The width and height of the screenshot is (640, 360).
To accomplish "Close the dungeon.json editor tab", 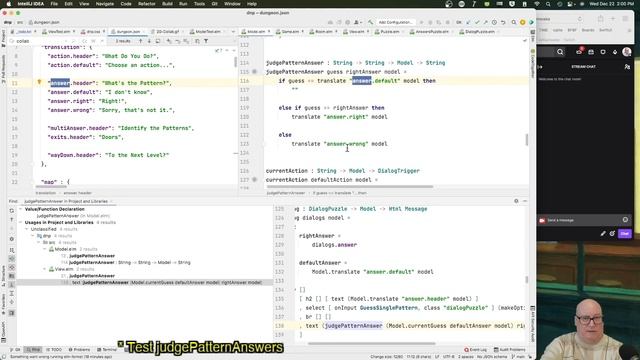I will (x=144, y=31).
